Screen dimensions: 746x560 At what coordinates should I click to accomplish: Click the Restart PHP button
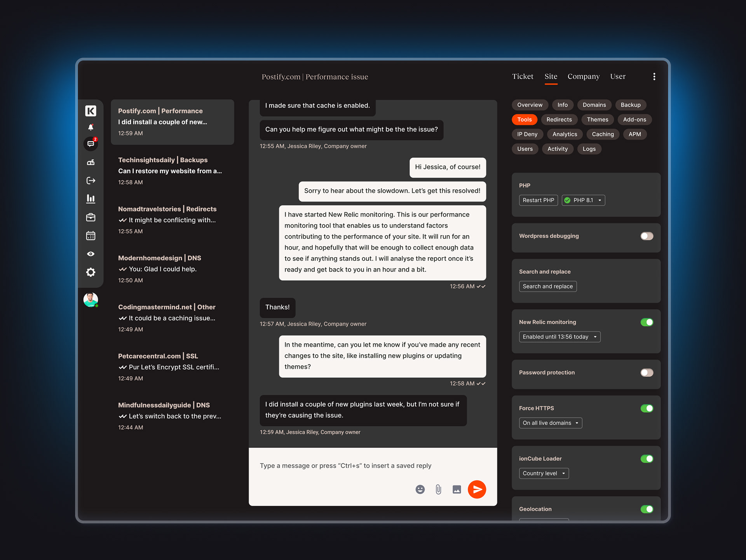pos(538,200)
